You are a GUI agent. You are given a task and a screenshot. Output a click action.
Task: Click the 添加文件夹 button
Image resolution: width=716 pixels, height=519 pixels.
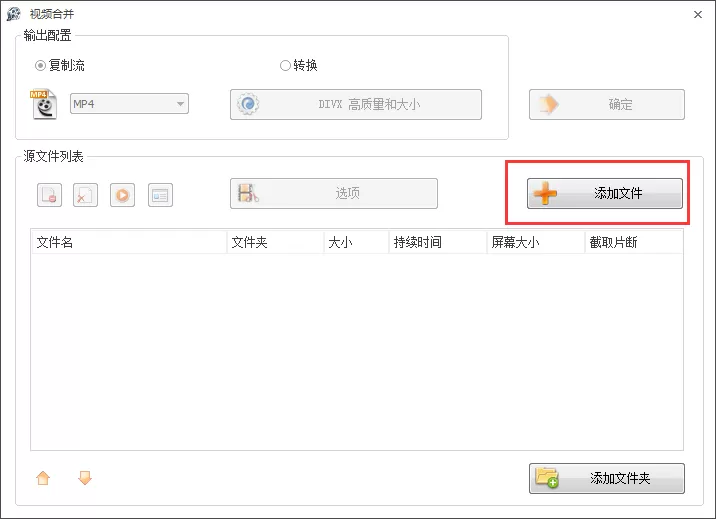click(607, 478)
